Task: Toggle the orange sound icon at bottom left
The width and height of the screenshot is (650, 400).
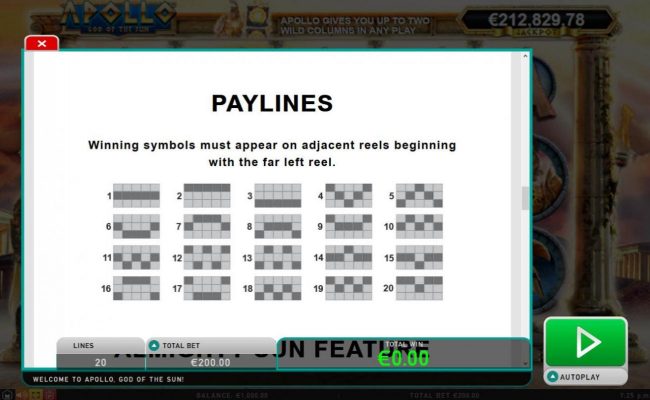Action: click(x=21, y=395)
